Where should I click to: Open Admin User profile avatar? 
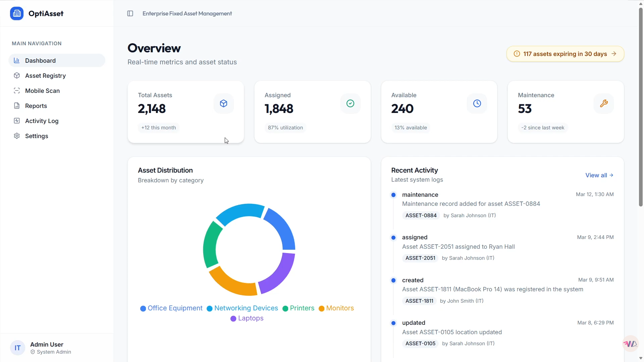[x=17, y=348]
